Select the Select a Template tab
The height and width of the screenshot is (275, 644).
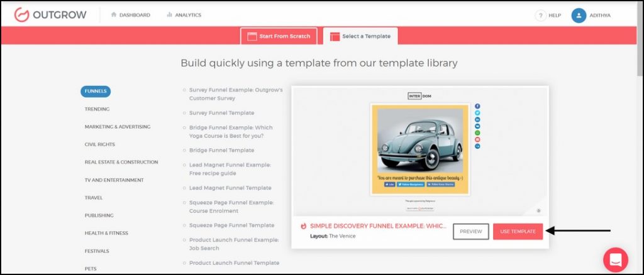pyautogui.click(x=360, y=36)
